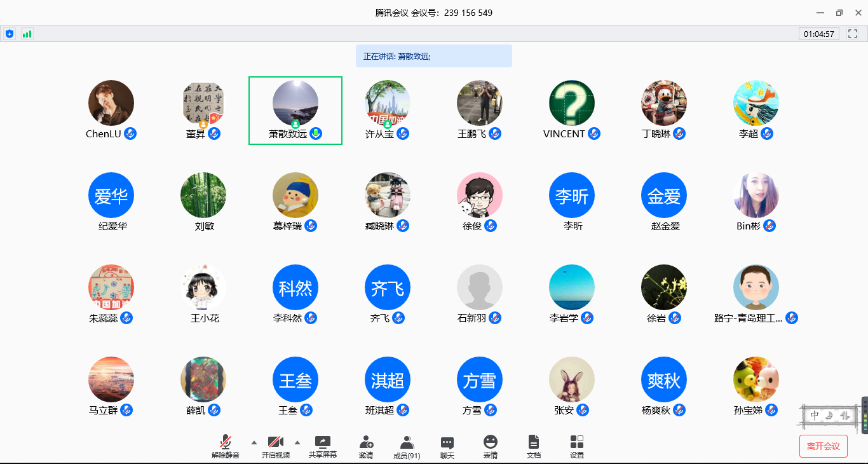Expand audio options arrow beside 解除静音

[254, 442]
